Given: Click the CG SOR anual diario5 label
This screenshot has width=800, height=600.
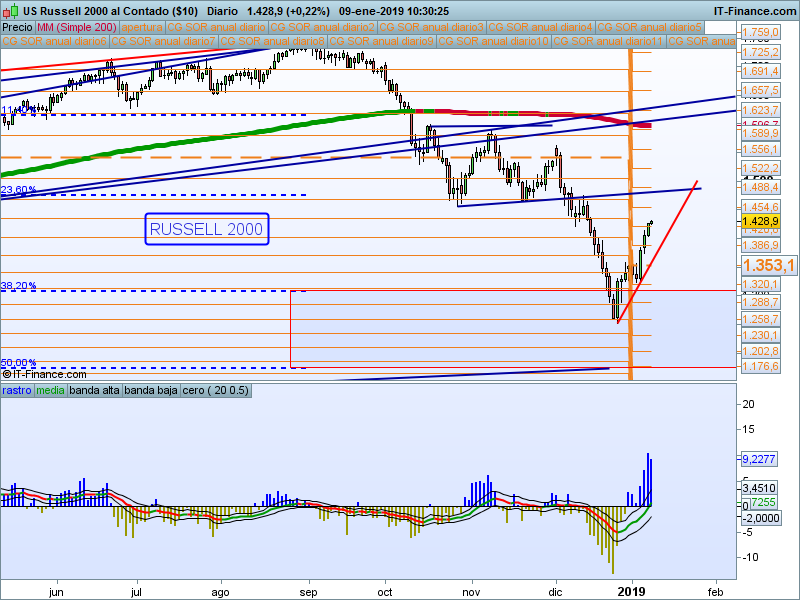Looking at the screenshot, I should (x=650, y=27).
